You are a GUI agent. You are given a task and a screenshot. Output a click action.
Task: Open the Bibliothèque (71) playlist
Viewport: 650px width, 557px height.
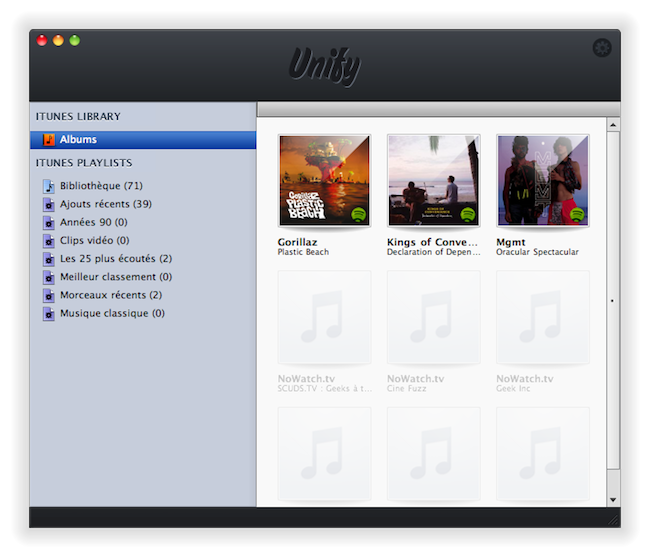(x=101, y=186)
